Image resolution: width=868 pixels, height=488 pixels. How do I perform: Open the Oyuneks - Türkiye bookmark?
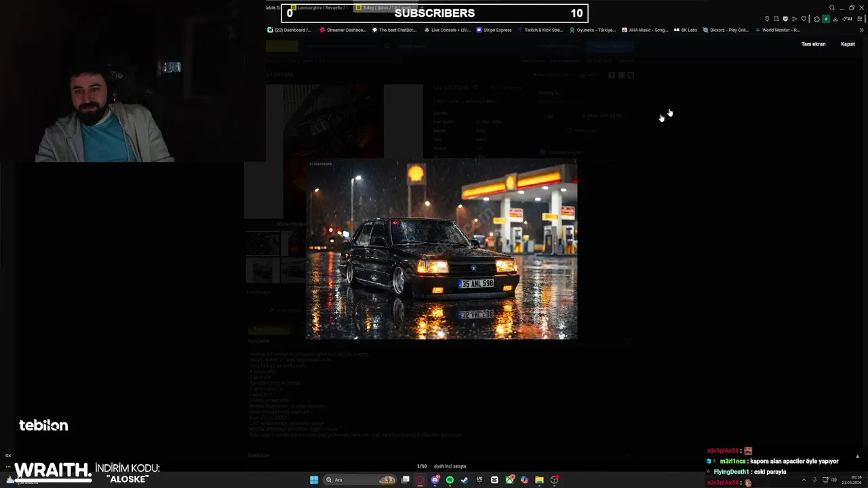point(593,30)
